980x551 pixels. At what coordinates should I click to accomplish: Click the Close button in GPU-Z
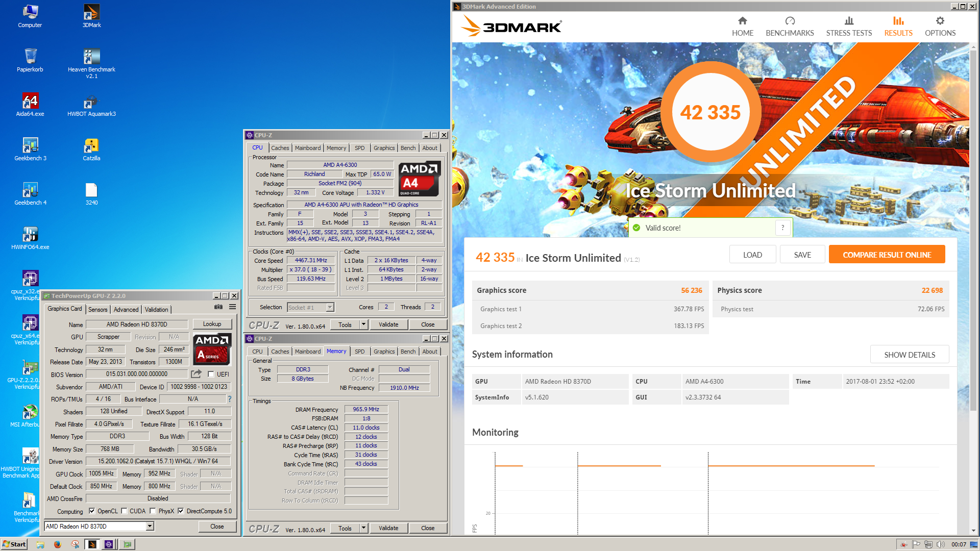pyautogui.click(x=217, y=527)
